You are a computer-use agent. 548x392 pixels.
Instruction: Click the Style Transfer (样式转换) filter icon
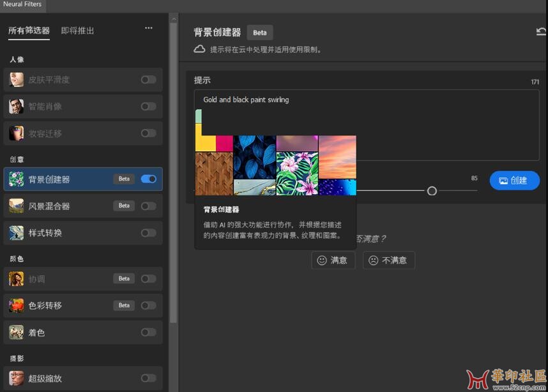point(16,232)
